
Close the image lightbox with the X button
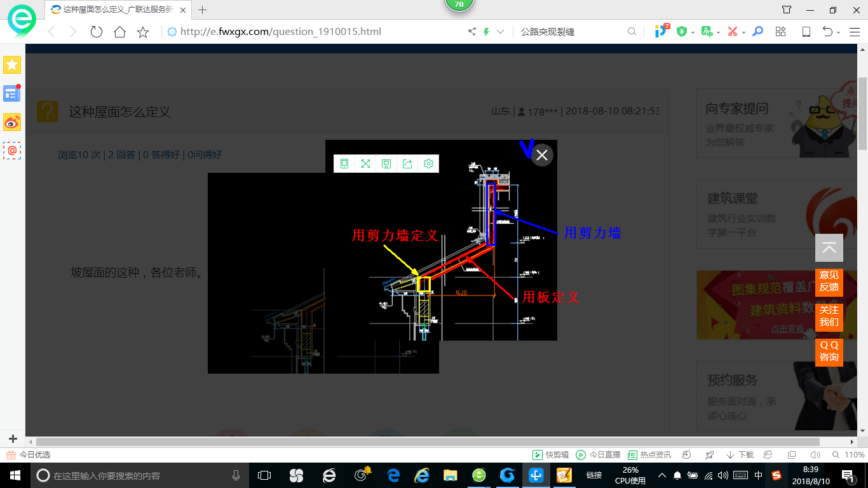(542, 155)
